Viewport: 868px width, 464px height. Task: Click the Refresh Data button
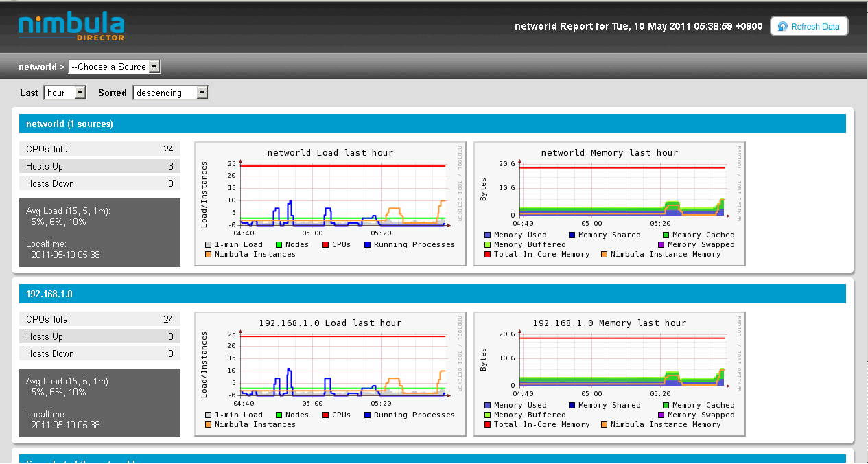click(x=809, y=27)
